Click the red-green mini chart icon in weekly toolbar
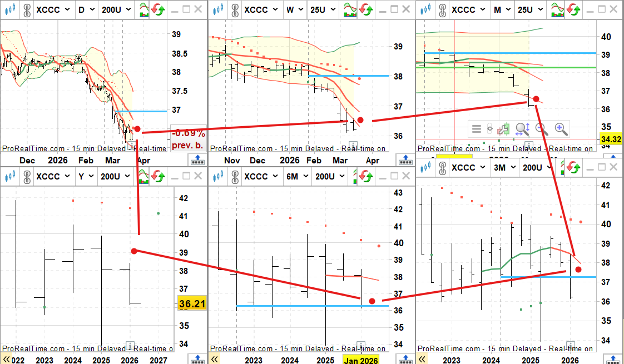The height and width of the screenshot is (364, 624). click(x=349, y=9)
